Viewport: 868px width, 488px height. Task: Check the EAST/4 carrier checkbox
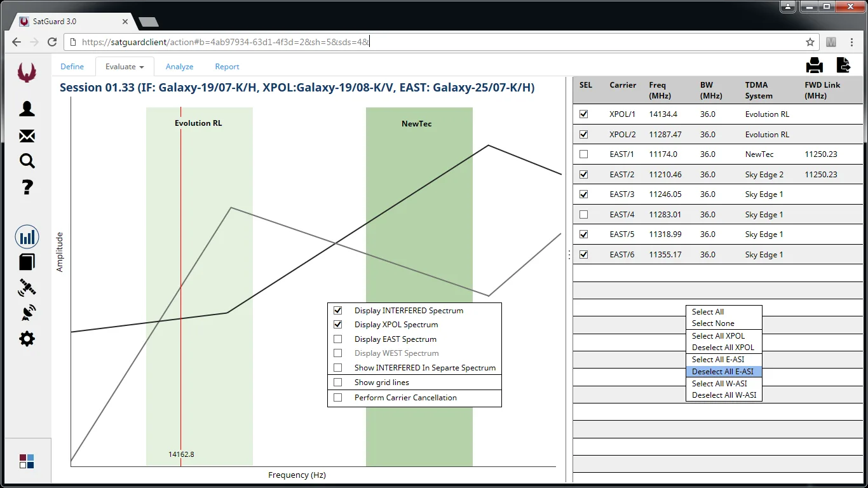(x=584, y=215)
